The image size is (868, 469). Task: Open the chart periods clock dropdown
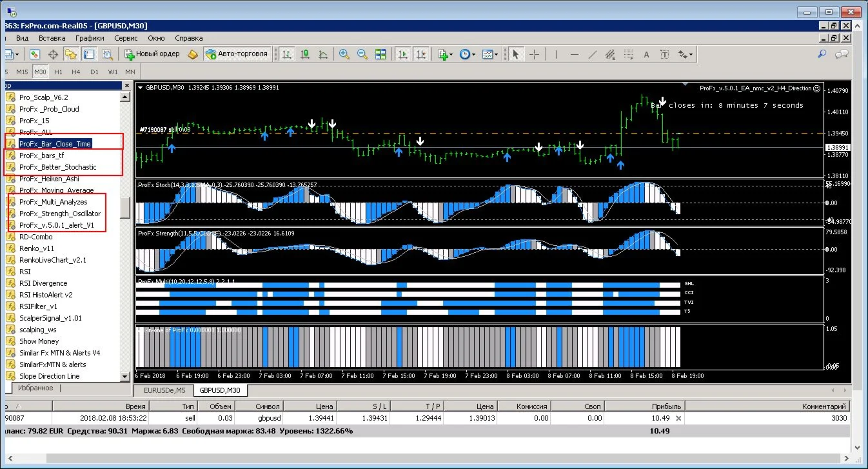467,54
